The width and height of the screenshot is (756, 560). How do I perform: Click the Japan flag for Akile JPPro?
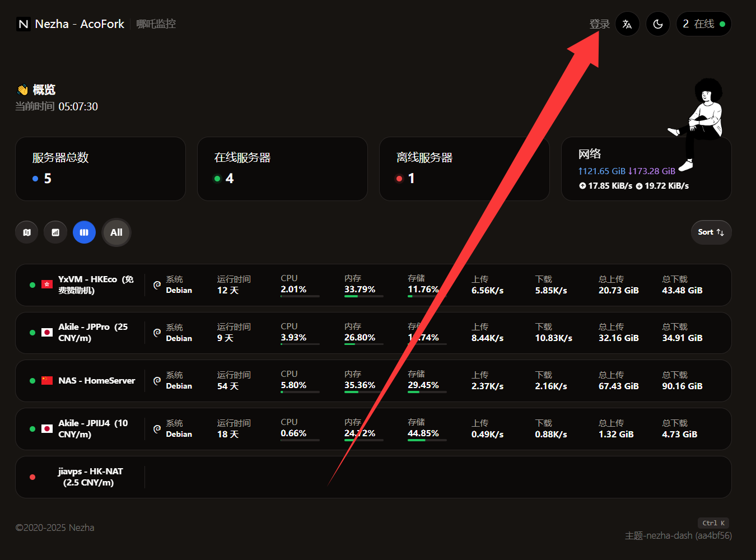pyautogui.click(x=47, y=333)
